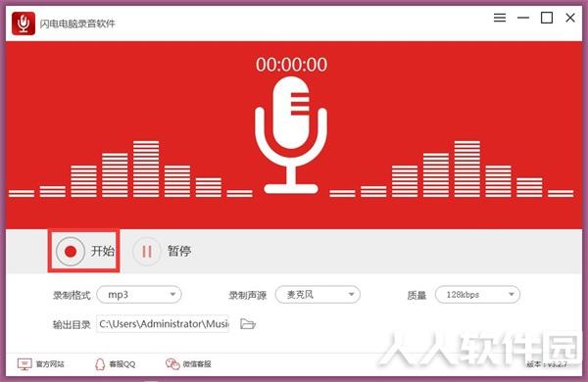
Task: Click the 输出目录 path field
Action: (x=163, y=324)
